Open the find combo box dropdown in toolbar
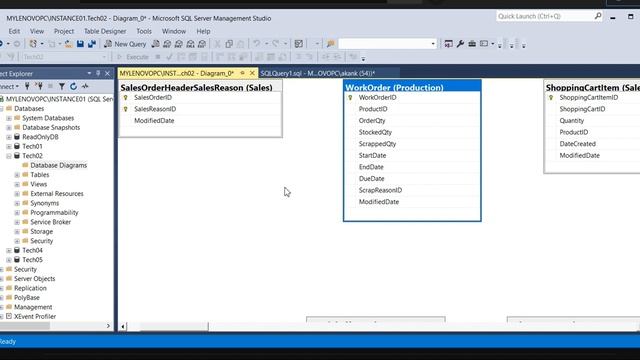 [x=433, y=44]
